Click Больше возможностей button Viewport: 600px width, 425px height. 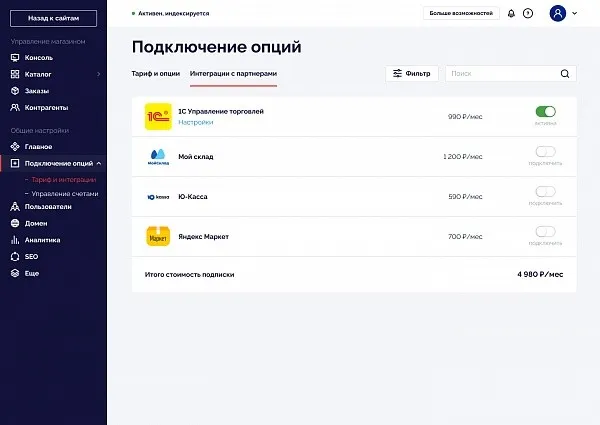tap(461, 13)
